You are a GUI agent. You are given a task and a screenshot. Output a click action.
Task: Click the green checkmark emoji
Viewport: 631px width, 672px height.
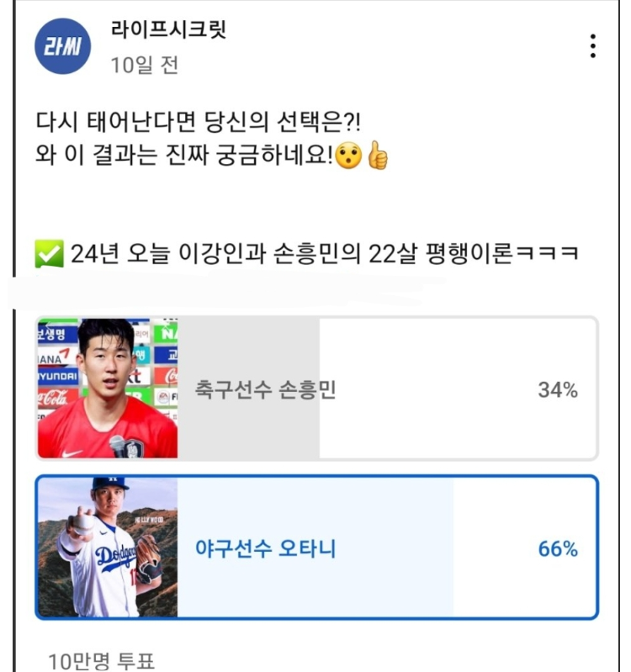[50, 254]
